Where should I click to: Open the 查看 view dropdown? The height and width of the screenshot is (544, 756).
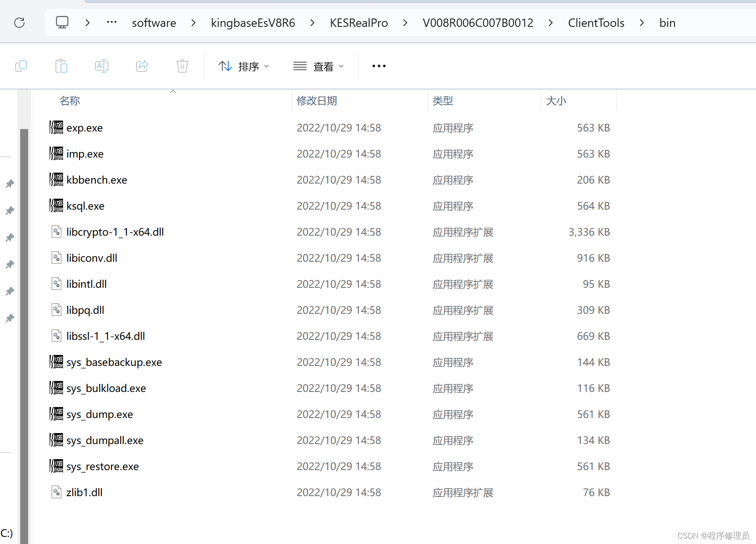click(319, 66)
